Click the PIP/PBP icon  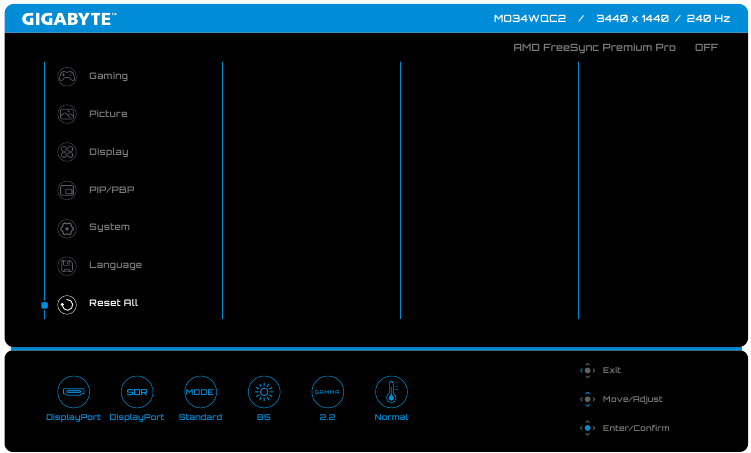coord(67,189)
